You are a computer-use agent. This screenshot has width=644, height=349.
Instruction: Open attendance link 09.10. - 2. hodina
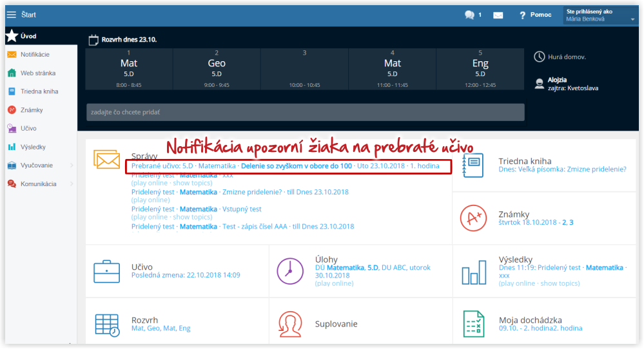point(540,328)
